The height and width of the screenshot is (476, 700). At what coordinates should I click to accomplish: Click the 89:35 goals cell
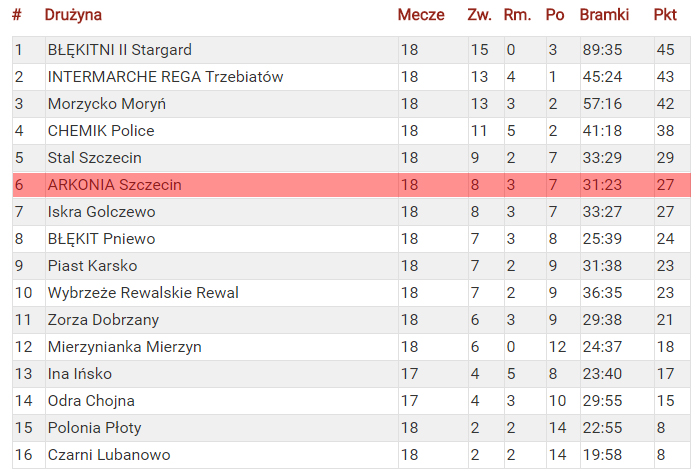[602, 50]
